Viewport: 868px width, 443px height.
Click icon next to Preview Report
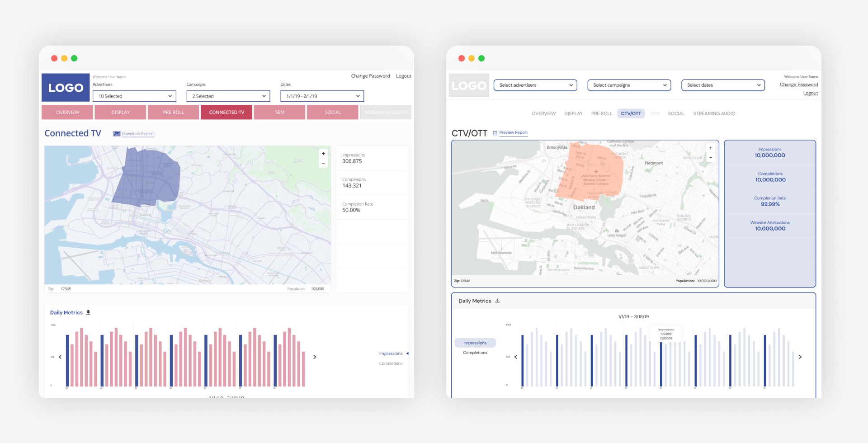[495, 133]
